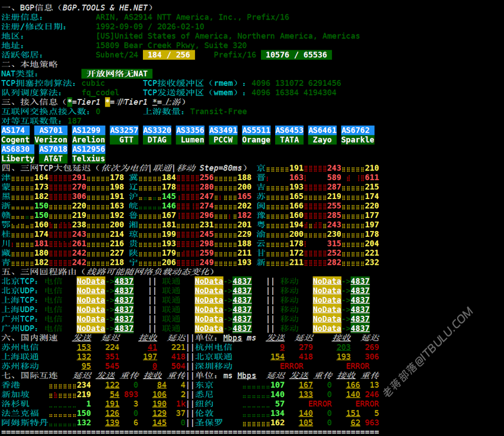
Task: Click 阿姆斯特丹 receive speed 145
Action: pos(160,423)
